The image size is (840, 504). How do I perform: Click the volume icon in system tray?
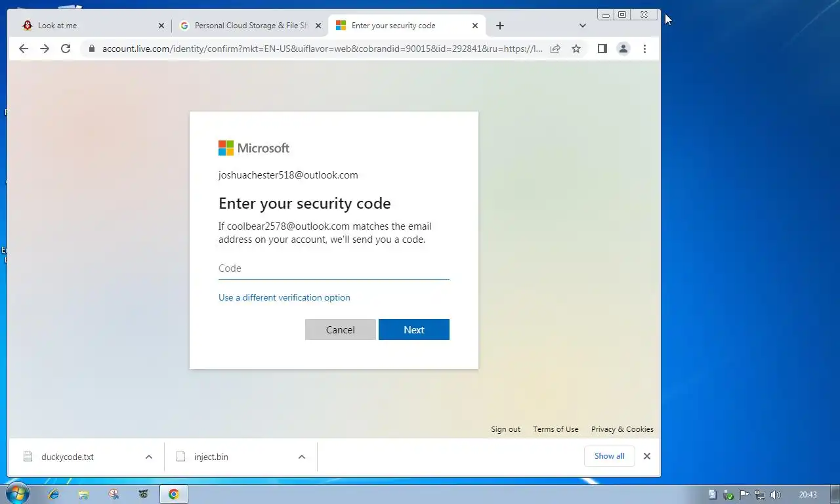coord(776,495)
